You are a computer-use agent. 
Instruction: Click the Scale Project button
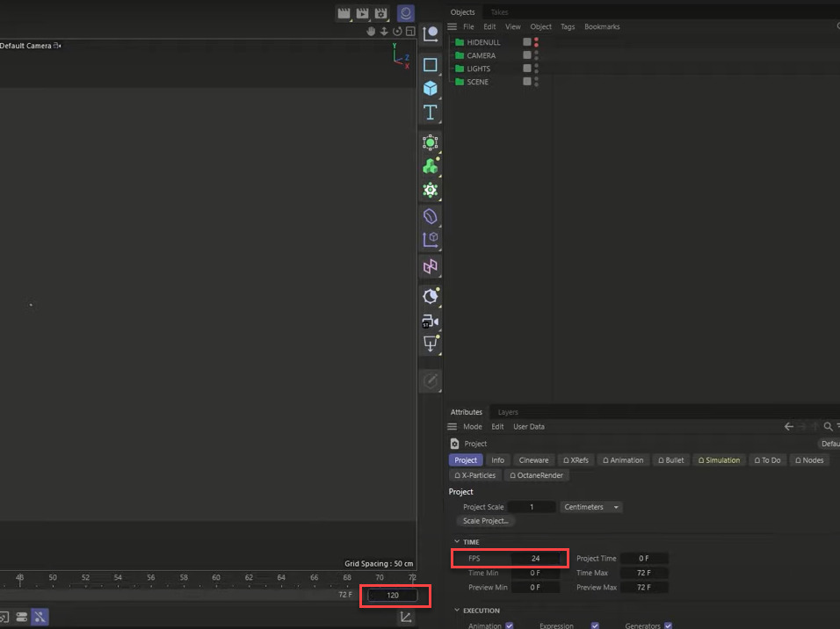[x=484, y=520]
